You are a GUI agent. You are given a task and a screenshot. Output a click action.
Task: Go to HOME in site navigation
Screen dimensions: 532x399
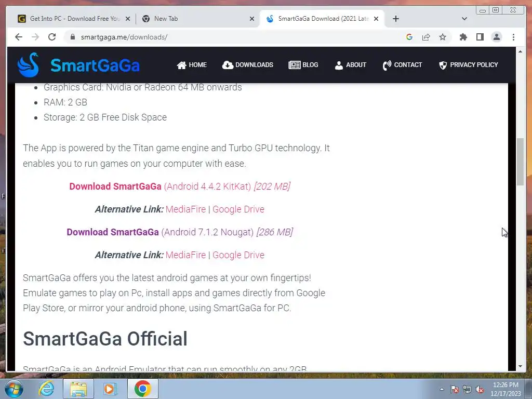(x=192, y=65)
